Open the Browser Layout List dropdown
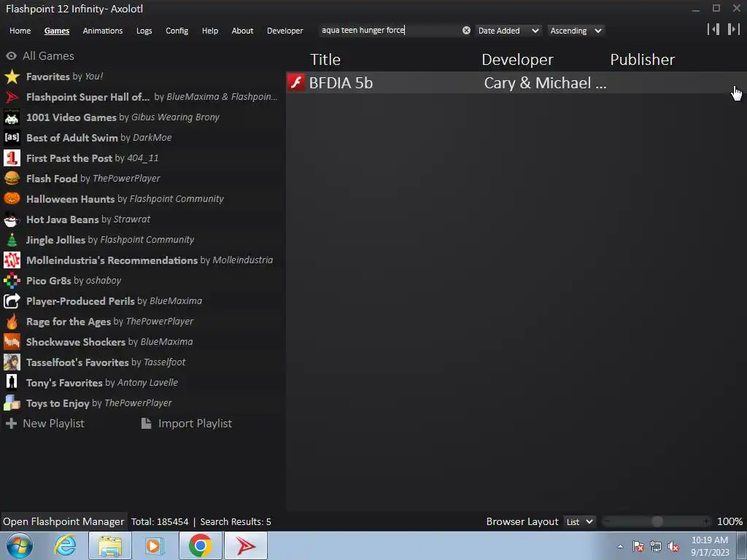 click(x=579, y=522)
